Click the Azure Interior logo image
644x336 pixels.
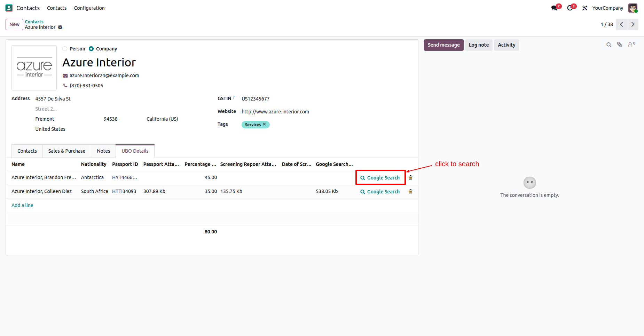coord(34,68)
